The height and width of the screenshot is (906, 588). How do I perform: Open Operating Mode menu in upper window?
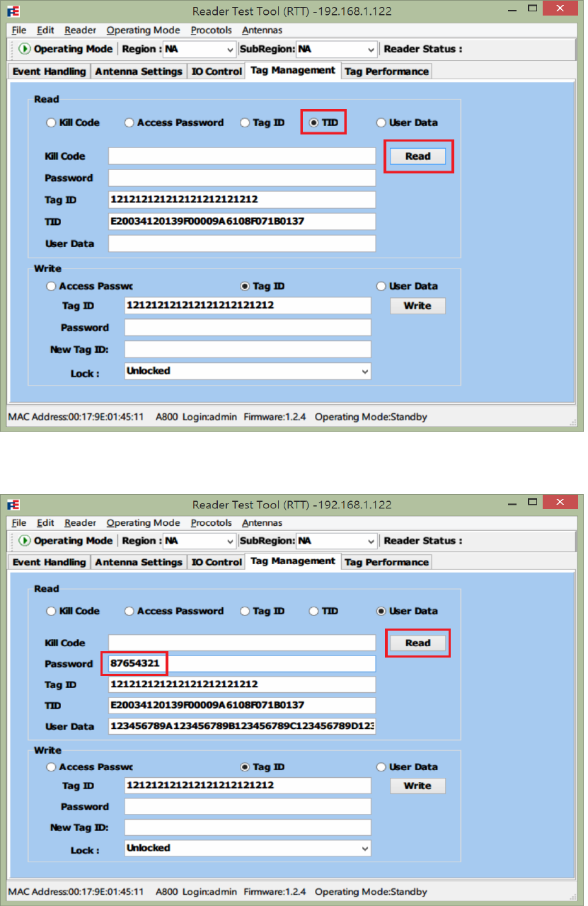pyautogui.click(x=143, y=30)
